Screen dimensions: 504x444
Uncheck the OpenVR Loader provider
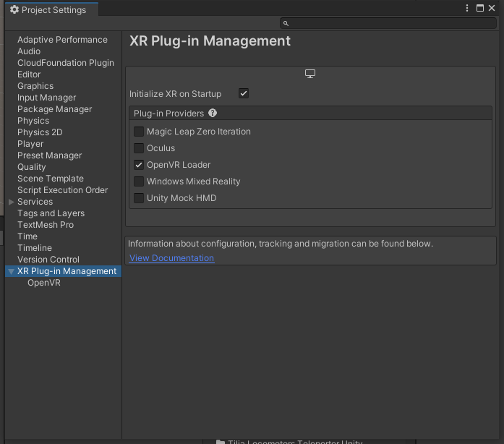point(139,165)
